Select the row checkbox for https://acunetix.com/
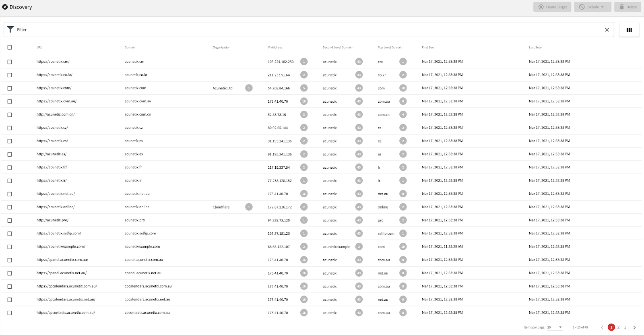 (x=10, y=88)
